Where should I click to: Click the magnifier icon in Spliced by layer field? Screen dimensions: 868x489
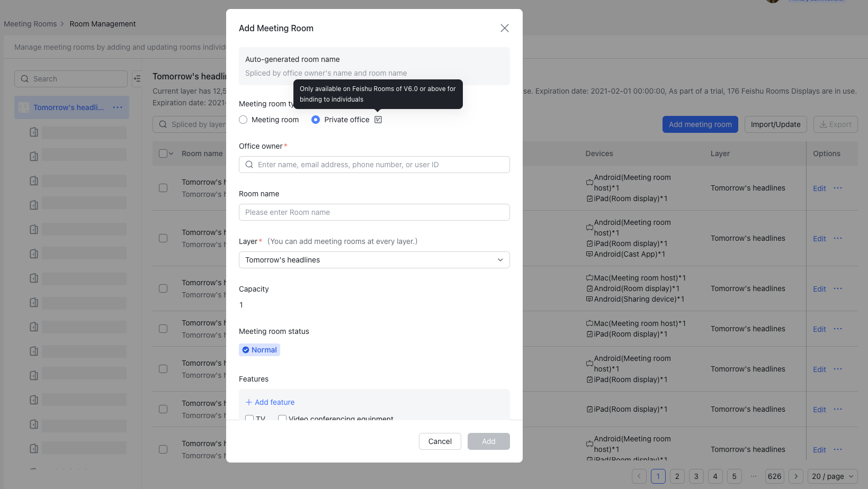pyautogui.click(x=163, y=124)
